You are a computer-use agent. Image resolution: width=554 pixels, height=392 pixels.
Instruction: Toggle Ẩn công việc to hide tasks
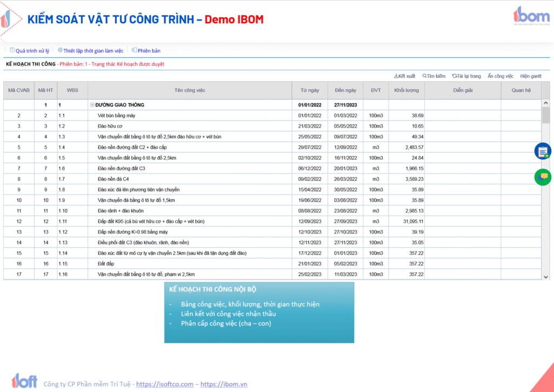tap(500, 76)
